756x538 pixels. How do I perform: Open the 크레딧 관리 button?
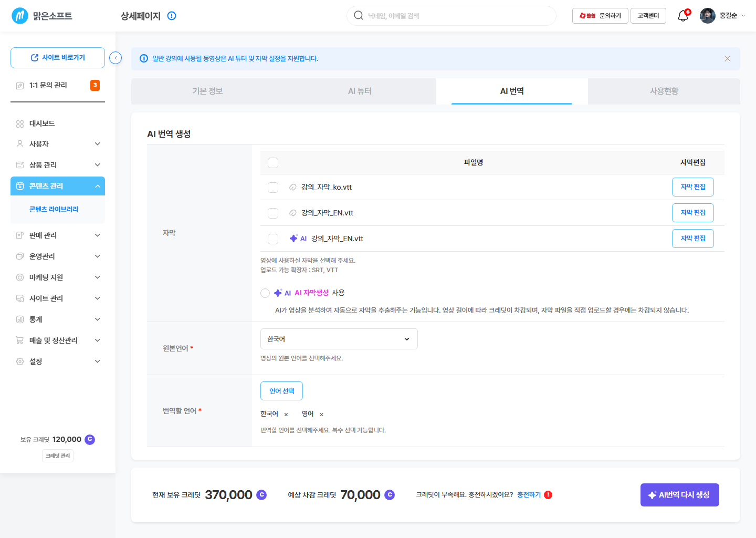coord(58,456)
